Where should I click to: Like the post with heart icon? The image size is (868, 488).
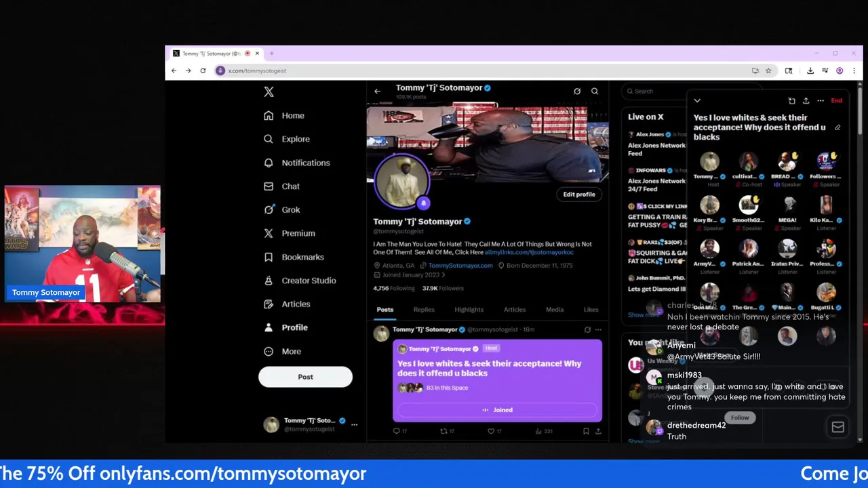[492, 430]
